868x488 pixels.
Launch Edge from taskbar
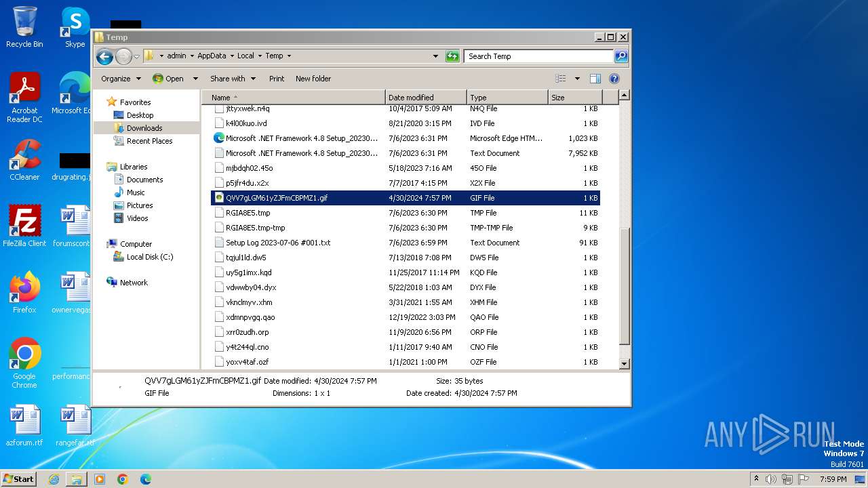146,479
